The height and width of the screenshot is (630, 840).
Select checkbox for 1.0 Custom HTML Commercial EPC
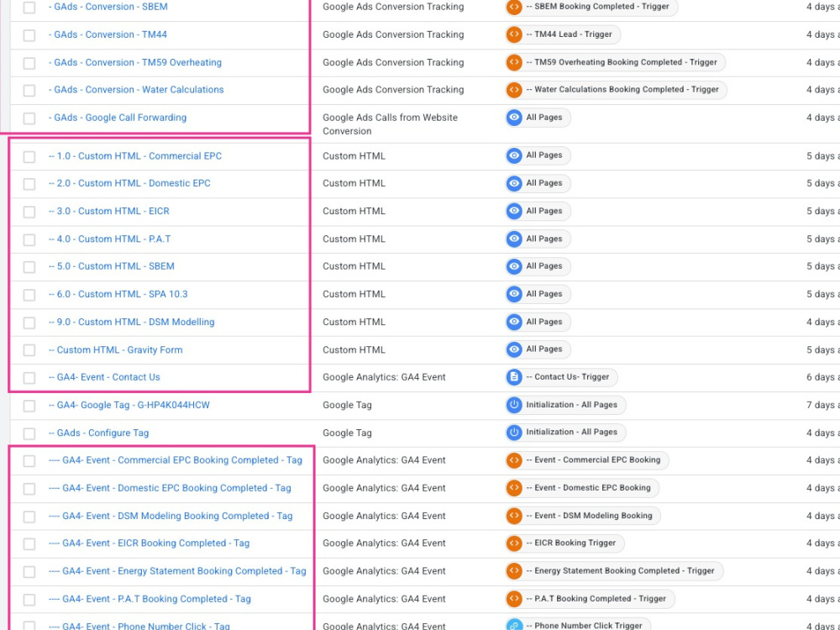coord(29,157)
